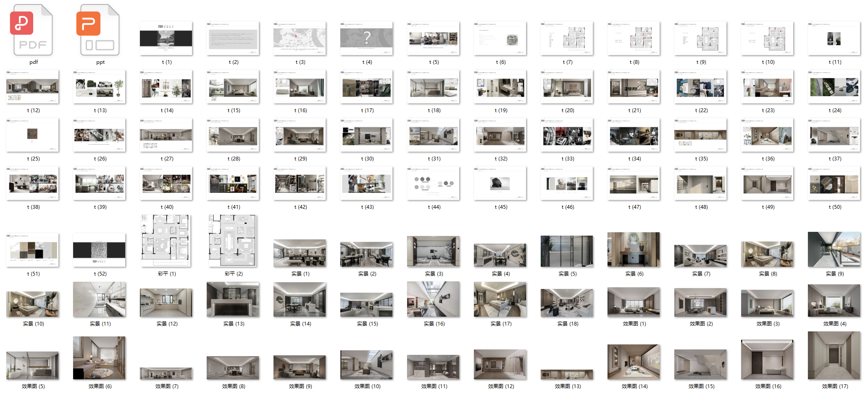
Task: Open the pdf file icon
Action: 33,30
